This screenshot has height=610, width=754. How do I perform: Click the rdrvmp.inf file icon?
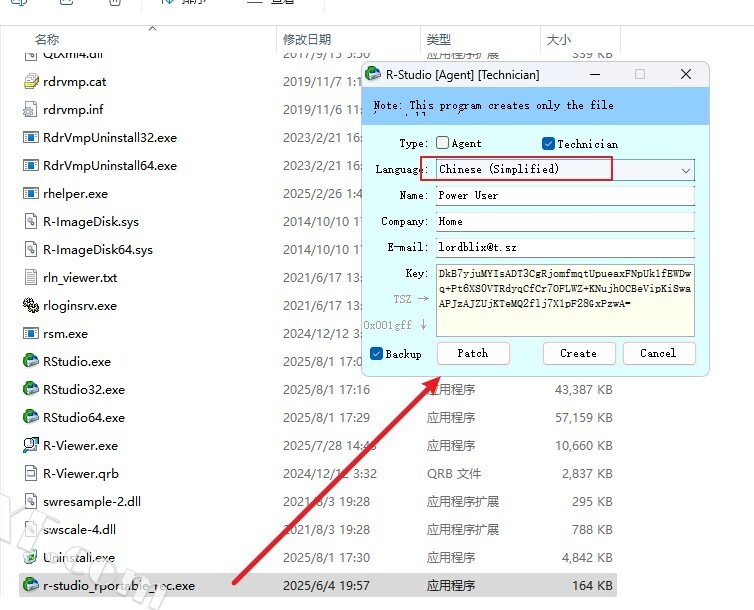pyautogui.click(x=31, y=109)
